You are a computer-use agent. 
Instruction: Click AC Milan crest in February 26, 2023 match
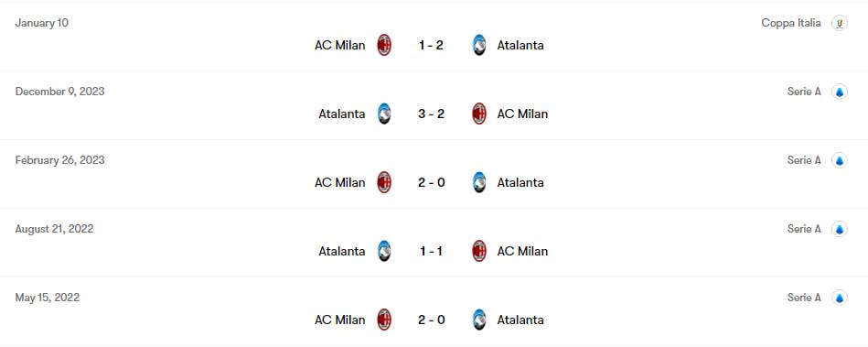point(384,182)
